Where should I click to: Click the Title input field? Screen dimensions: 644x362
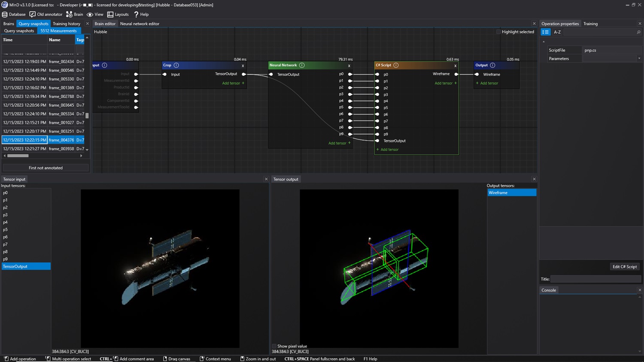click(595, 279)
